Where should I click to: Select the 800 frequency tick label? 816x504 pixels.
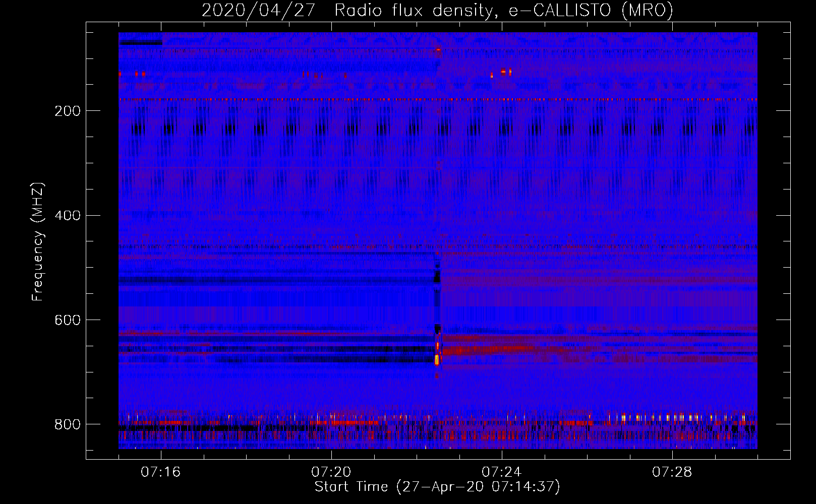coord(68,425)
